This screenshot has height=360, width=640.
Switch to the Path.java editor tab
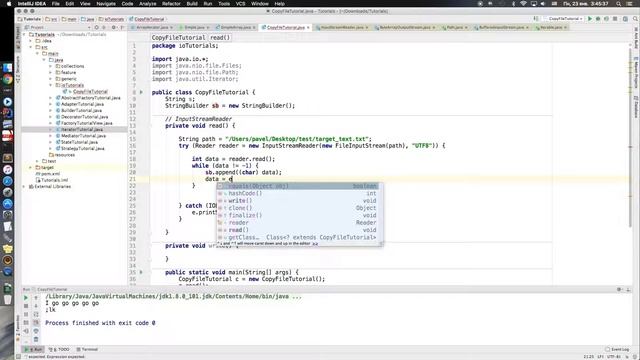point(454,27)
